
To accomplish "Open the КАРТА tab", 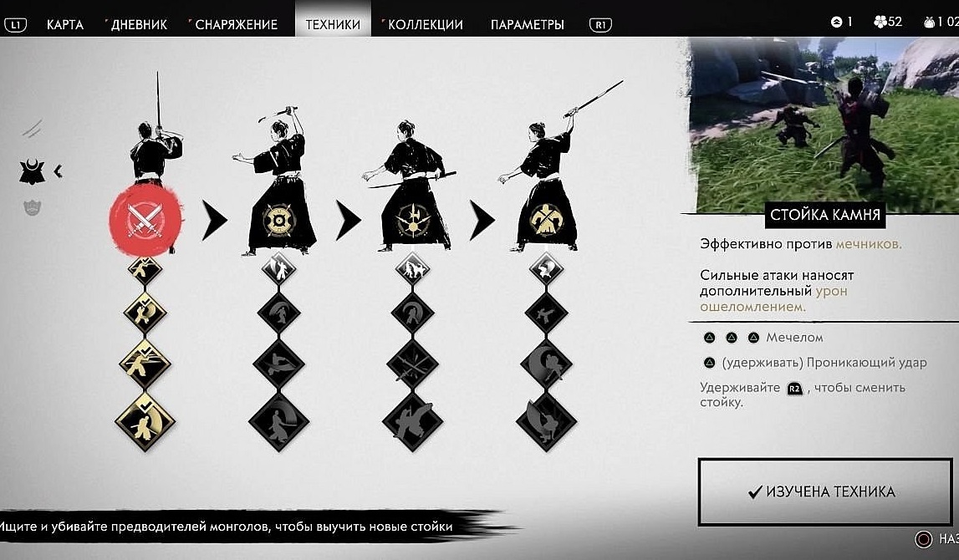I will click(x=65, y=24).
